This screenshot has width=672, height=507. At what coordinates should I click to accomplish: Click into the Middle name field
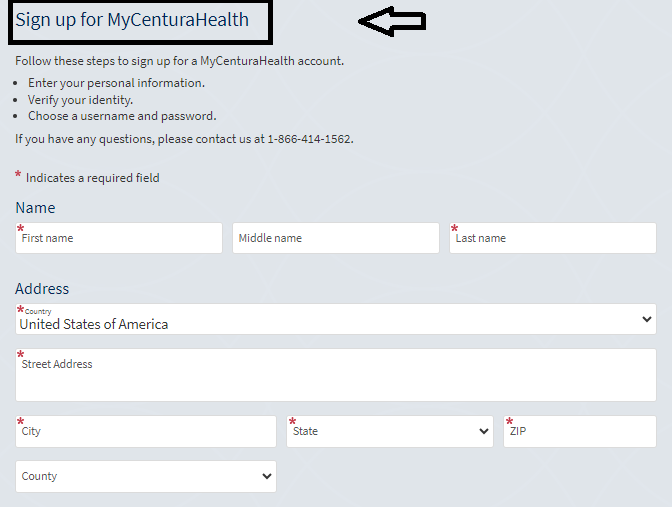(335, 239)
